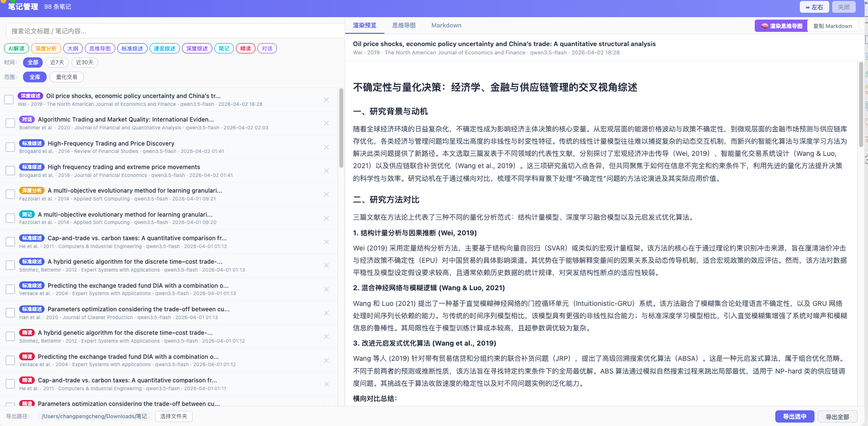Filter notes by 对话 tag
Viewport: 868px width, 426px height.
[267, 49]
